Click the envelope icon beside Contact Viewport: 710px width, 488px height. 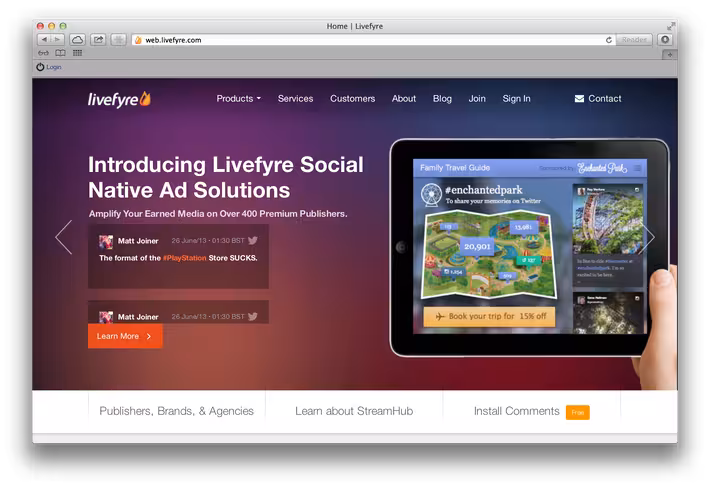pos(579,99)
